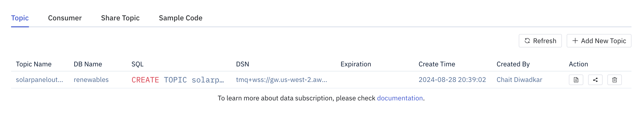Delete the topic with the trash icon

(x=614, y=80)
